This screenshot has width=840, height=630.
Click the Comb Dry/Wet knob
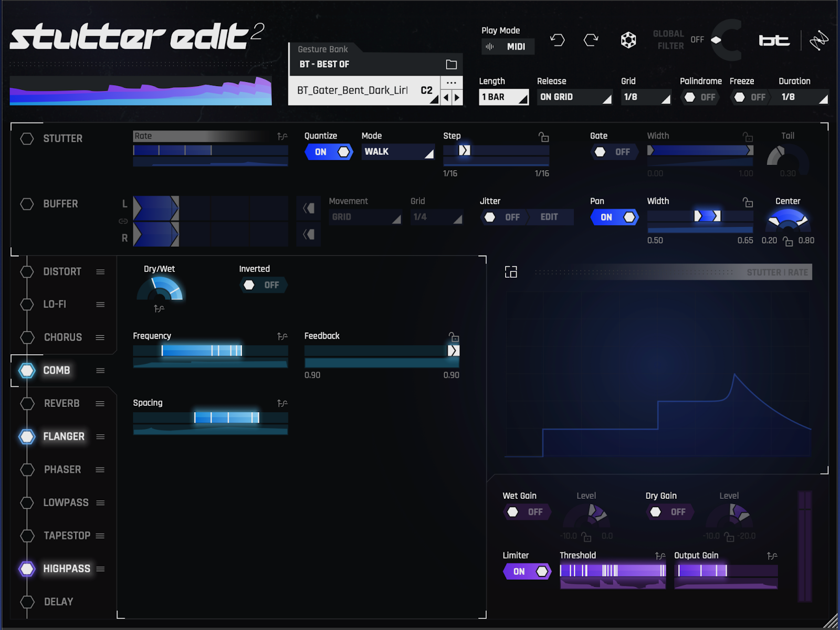160,289
